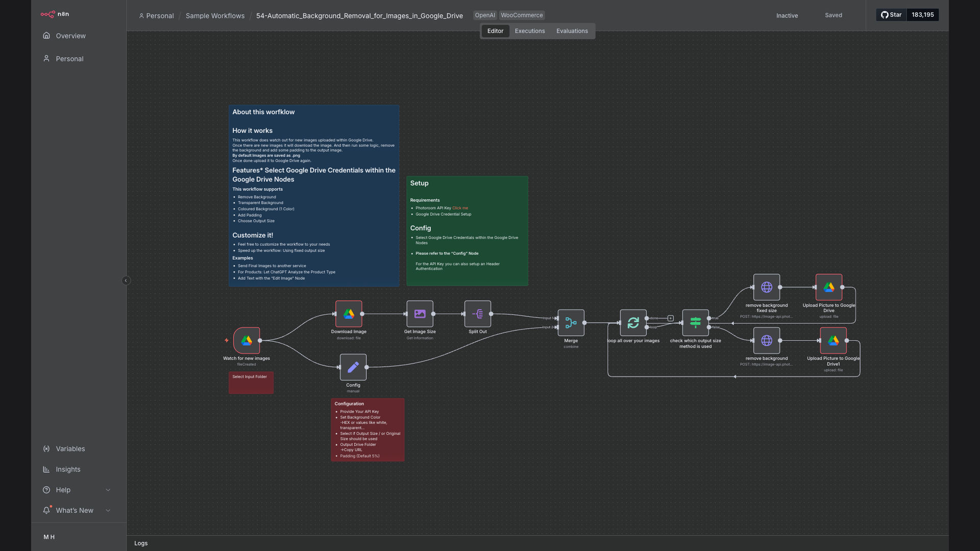This screenshot has height=551, width=980.
Task: Click the 183,195 star count
Action: (923, 15)
